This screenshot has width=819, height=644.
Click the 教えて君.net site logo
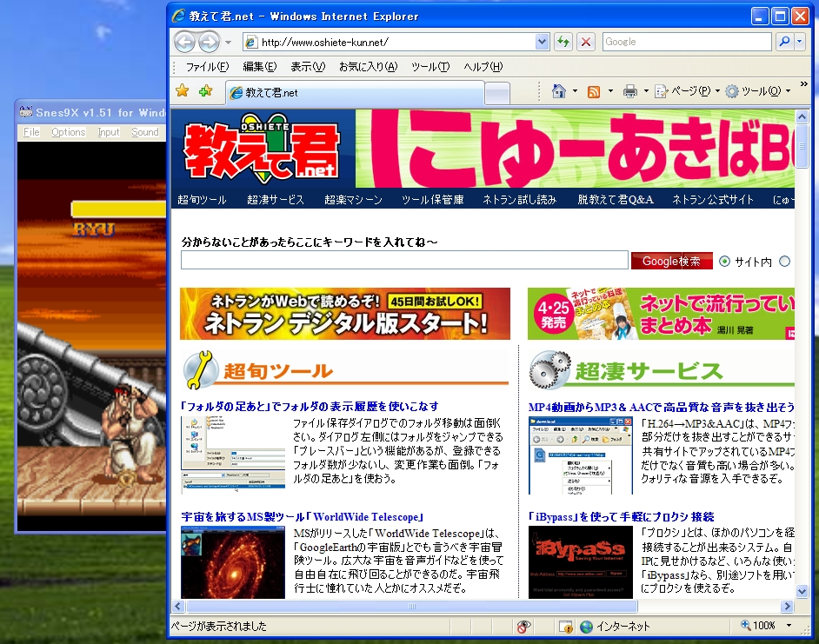point(263,150)
